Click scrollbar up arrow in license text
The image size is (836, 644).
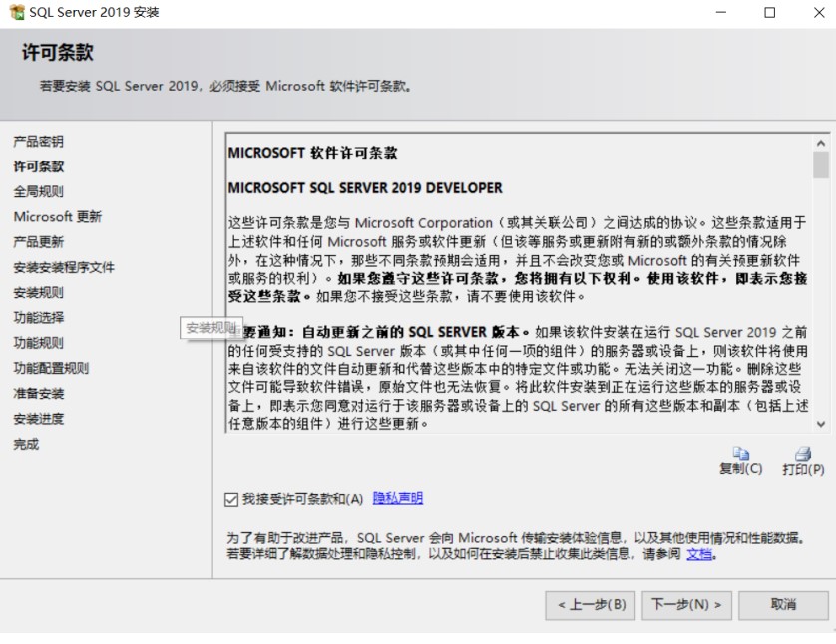click(x=821, y=143)
